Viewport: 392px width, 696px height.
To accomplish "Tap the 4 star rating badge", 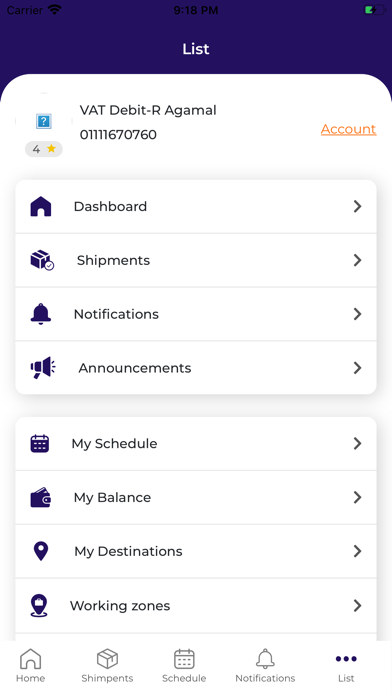I will click(x=44, y=149).
